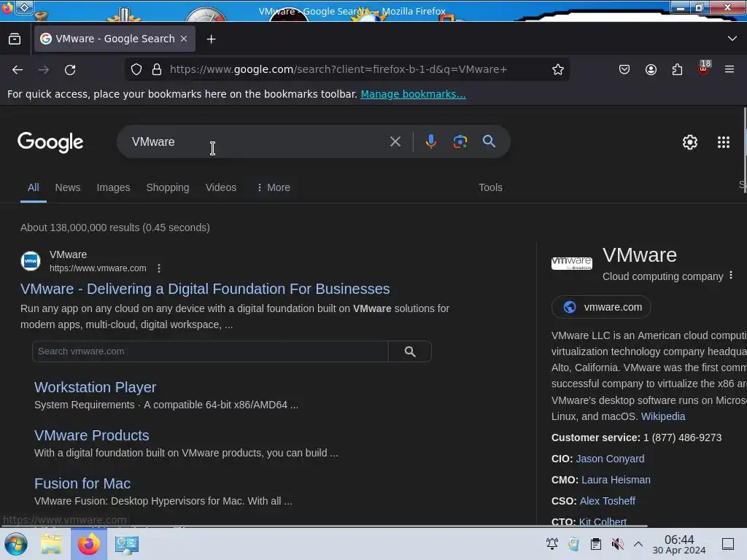Open VMware Delivering a Digital Foundation result
Screen dimensions: 747x560
(x=205, y=289)
